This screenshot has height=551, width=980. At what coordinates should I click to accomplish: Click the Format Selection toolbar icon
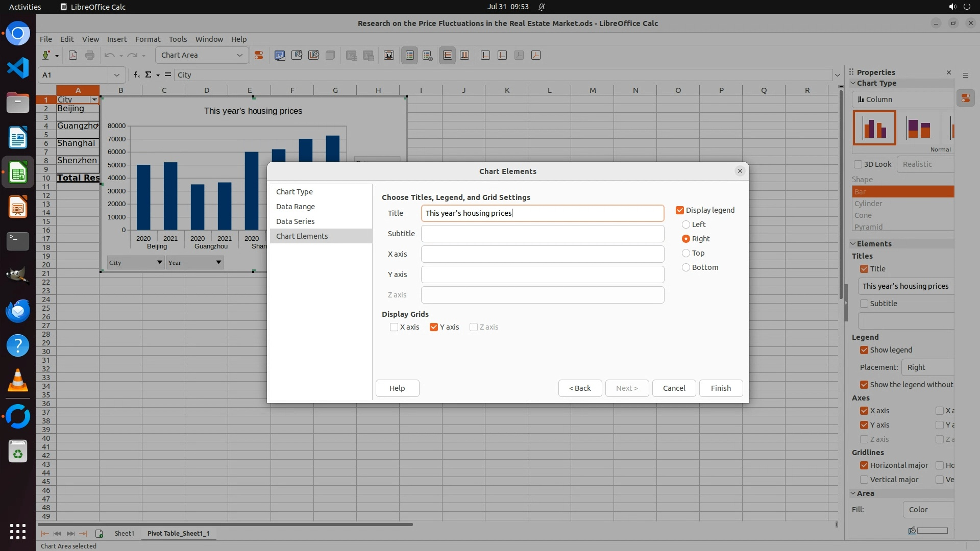259,55
